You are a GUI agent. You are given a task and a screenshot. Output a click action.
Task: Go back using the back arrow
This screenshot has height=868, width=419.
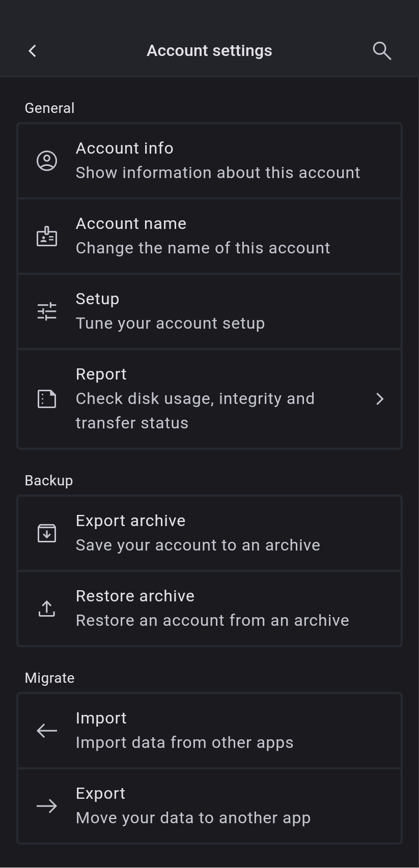coord(33,51)
